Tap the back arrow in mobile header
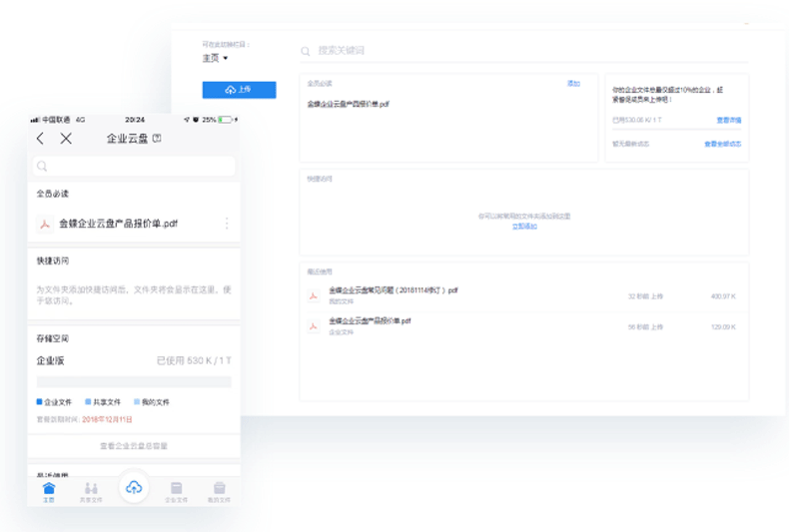 40,139
